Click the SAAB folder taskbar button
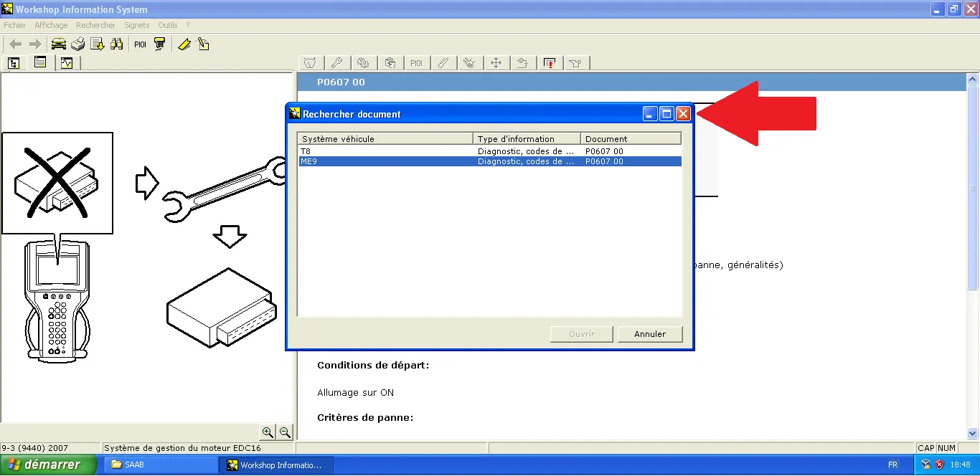 161,465
